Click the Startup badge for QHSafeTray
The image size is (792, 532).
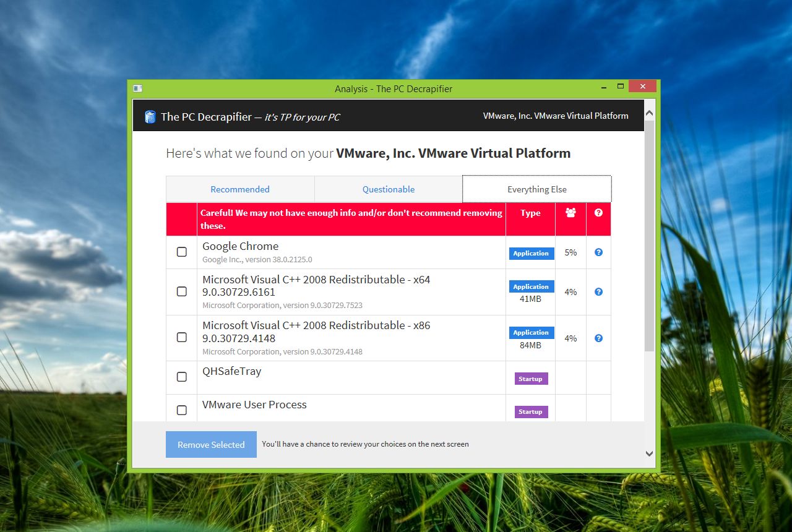[x=531, y=379]
